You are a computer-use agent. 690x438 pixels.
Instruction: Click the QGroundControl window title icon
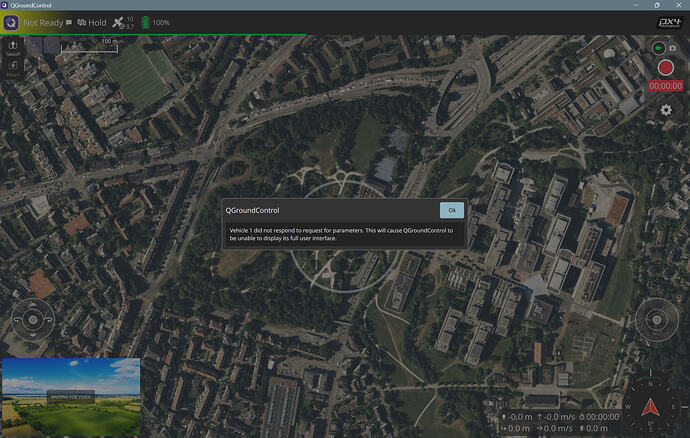[4, 5]
